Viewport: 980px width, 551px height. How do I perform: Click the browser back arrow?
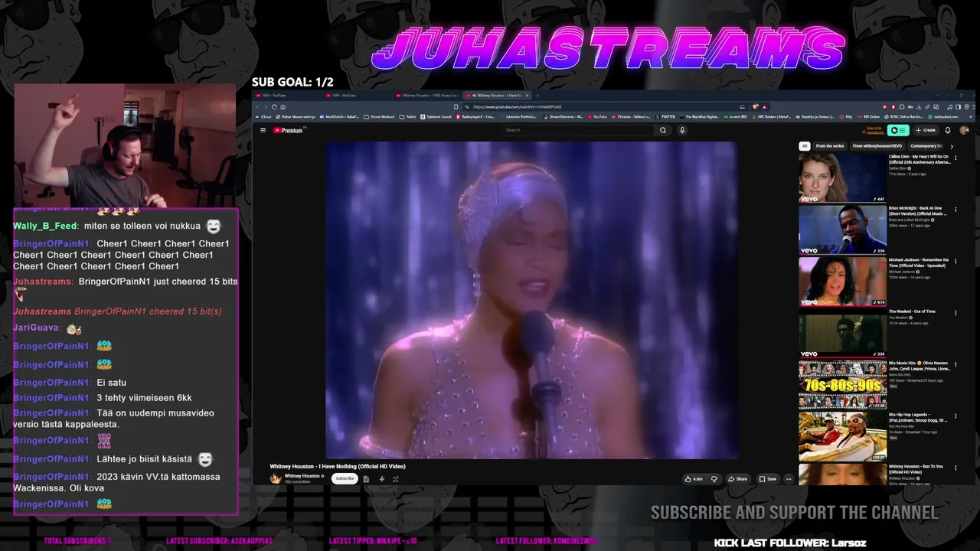coord(257,107)
